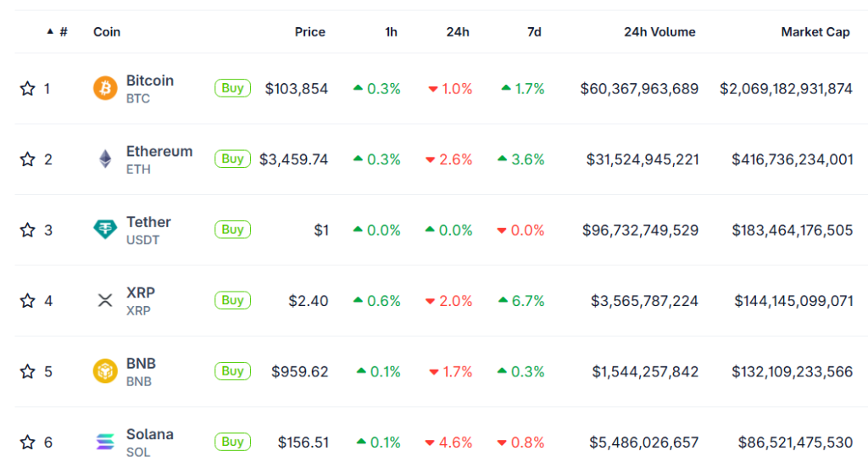This screenshot has height=473, width=868.
Task: Toggle the star next to Ethereum
Action: tap(27, 159)
